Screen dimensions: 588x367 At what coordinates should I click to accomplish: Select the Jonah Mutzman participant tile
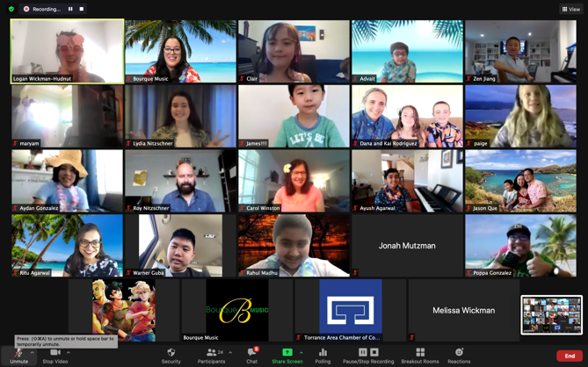407,246
